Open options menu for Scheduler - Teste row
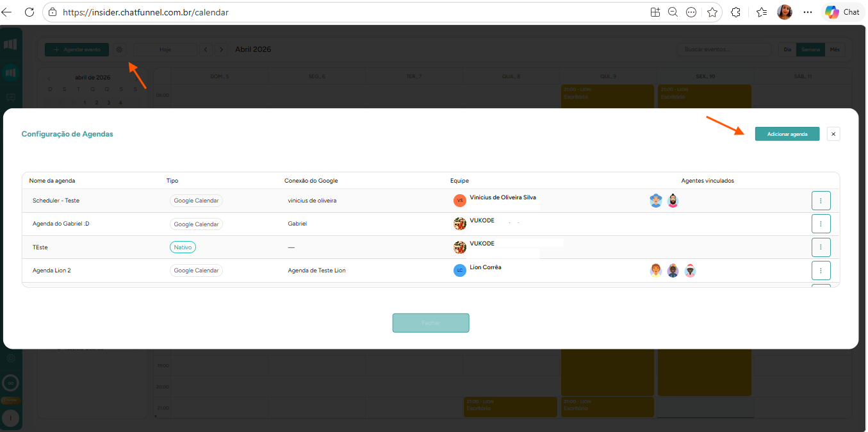 [821, 201]
